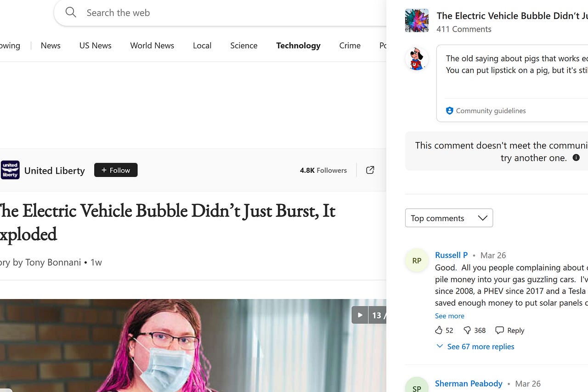This screenshot has width=588, height=392.
Task: Click the article photo of masked person
Action: pos(193,346)
